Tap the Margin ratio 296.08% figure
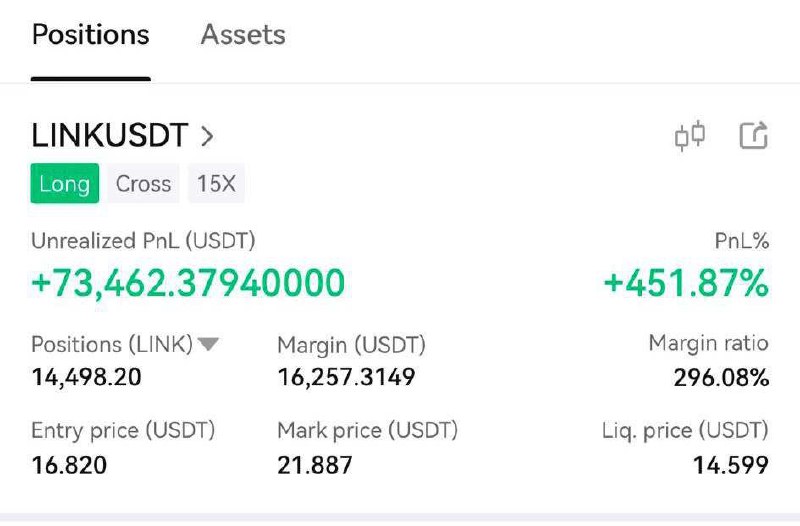The width and height of the screenshot is (800, 526). click(x=721, y=378)
